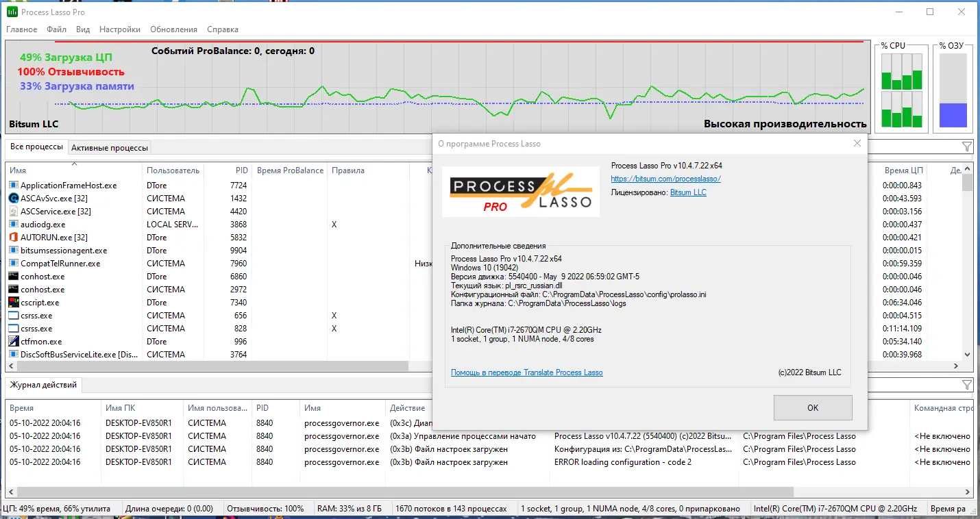Sort processes by the Имя column header
Viewport: 980px width, 519px height.
(x=74, y=170)
